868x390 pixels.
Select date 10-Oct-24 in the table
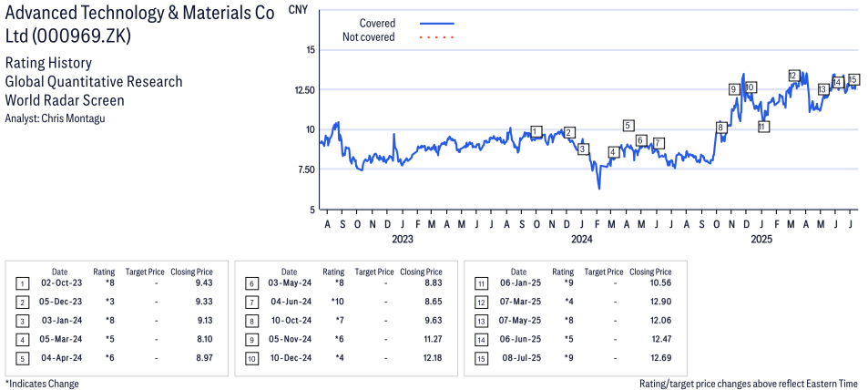[291, 321]
